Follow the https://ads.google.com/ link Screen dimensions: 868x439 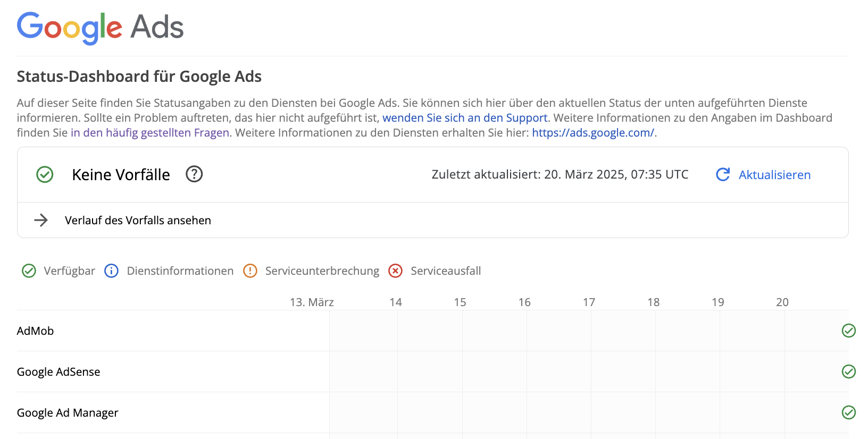tap(593, 132)
